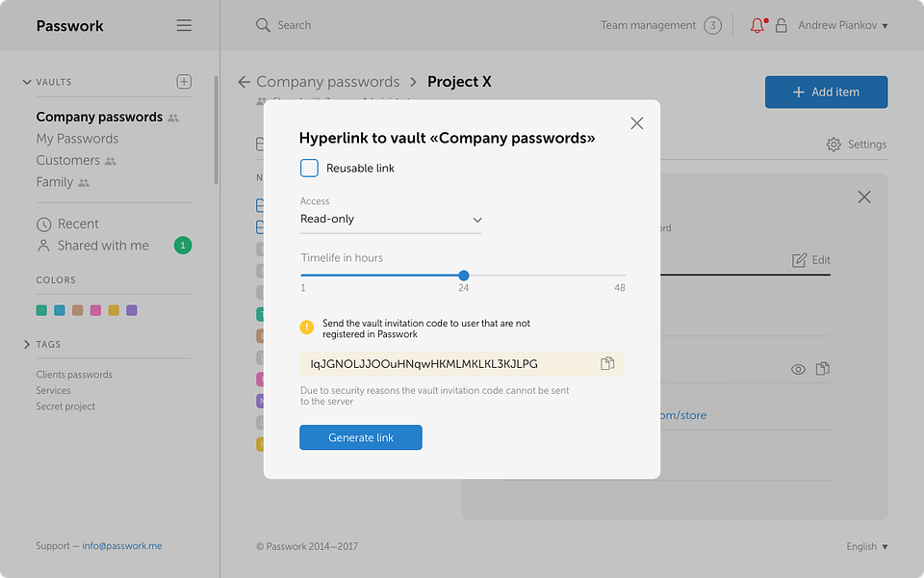The image size is (924, 578).
Task: Show password with the eye icon
Action: pos(798,369)
